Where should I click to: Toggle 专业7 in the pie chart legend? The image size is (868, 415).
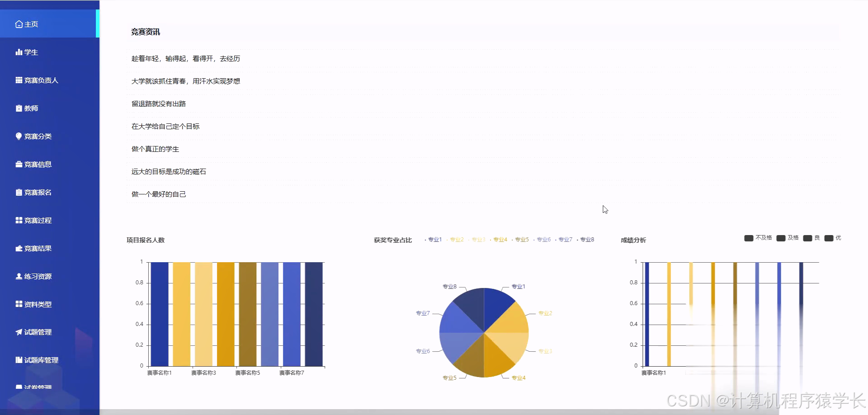(563, 240)
